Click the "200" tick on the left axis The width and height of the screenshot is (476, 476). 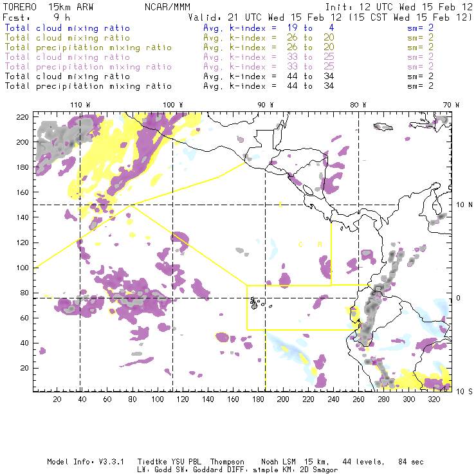[x=23, y=142]
